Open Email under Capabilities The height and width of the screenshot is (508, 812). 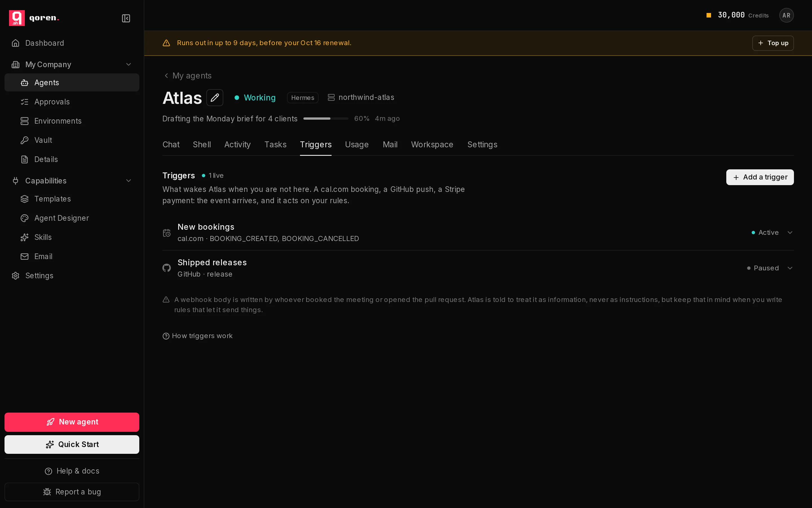point(72,256)
